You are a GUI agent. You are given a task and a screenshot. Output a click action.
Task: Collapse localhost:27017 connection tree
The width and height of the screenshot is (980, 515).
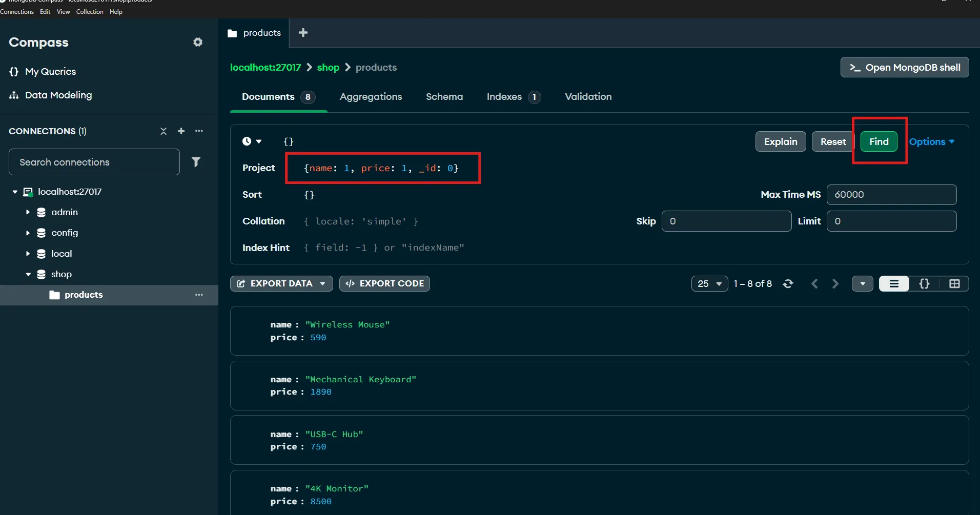[x=15, y=192]
